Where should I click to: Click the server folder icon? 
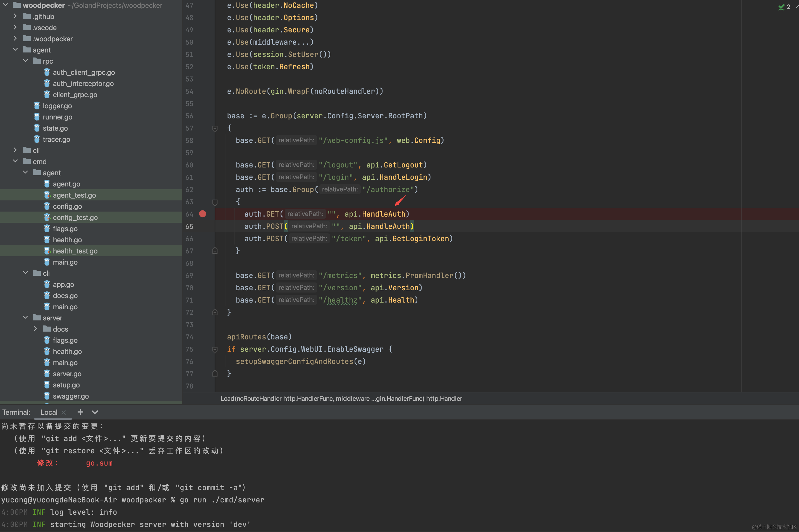tap(37, 318)
